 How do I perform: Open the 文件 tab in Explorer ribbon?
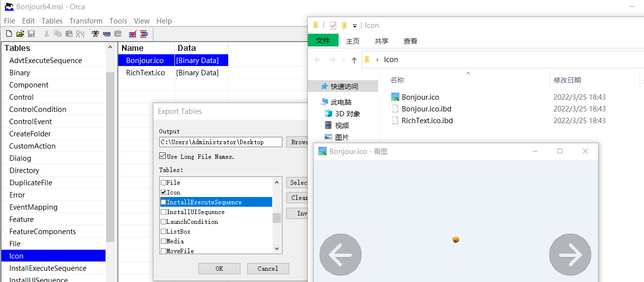coord(323,41)
